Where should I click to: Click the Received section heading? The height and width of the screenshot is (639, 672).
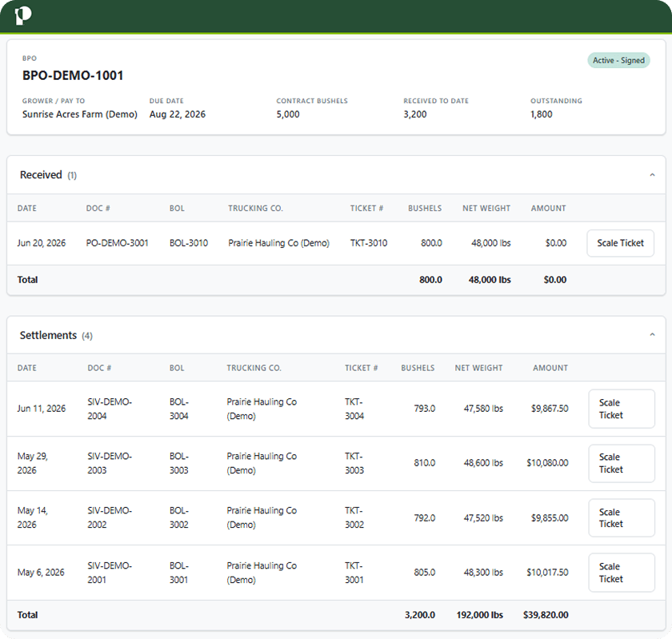point(41,175)
